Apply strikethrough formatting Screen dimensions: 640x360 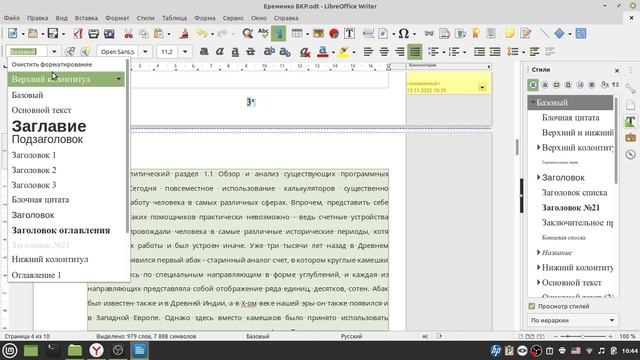pyautogui.click(x=251, y=51)
